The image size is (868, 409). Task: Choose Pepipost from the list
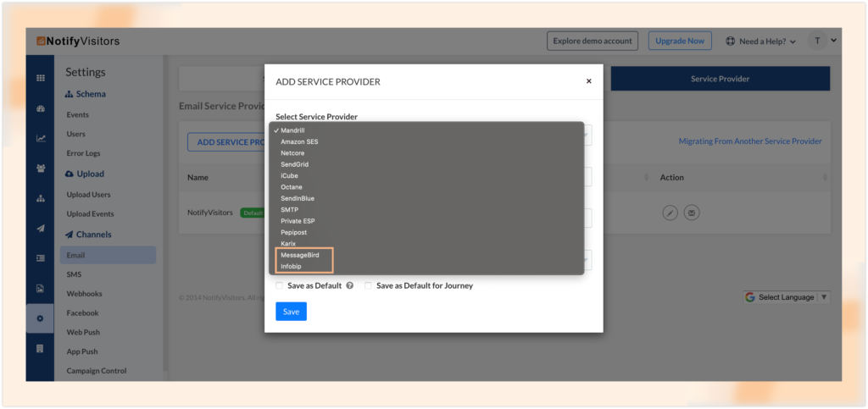tap(426, 232)
